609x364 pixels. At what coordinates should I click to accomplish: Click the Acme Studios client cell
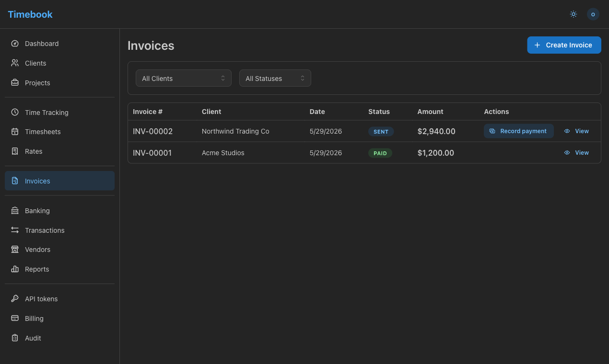click(223, 153)
